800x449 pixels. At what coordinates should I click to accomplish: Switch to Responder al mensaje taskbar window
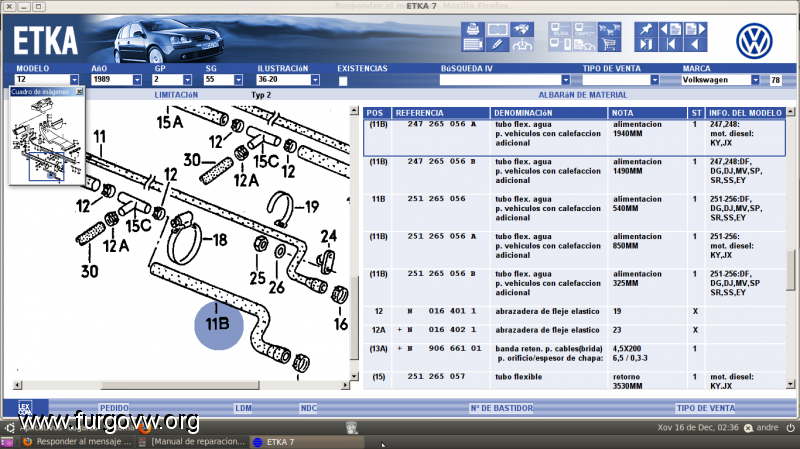coord(77,442)
